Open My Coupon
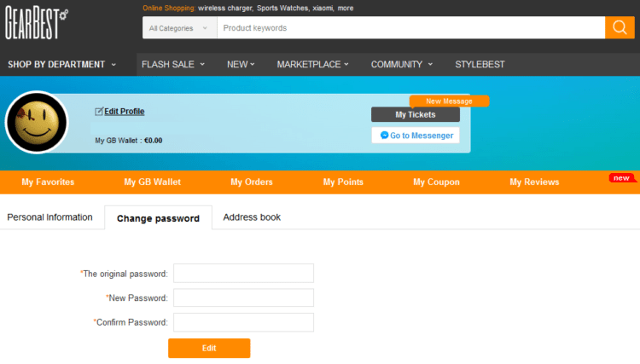This screenshot has height=364, width=640. click(x=436, y=182)
